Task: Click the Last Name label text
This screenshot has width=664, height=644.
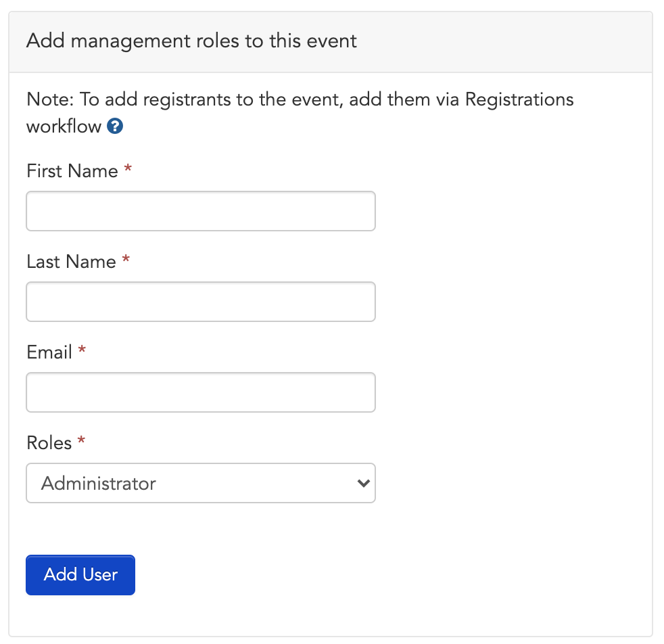Action: (x=71, y=262)
